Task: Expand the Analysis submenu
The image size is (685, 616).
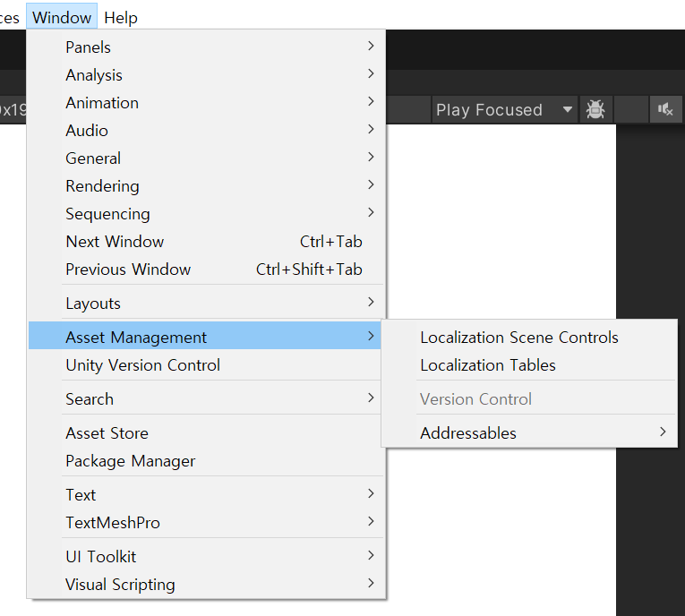Action: coord(206,74)
